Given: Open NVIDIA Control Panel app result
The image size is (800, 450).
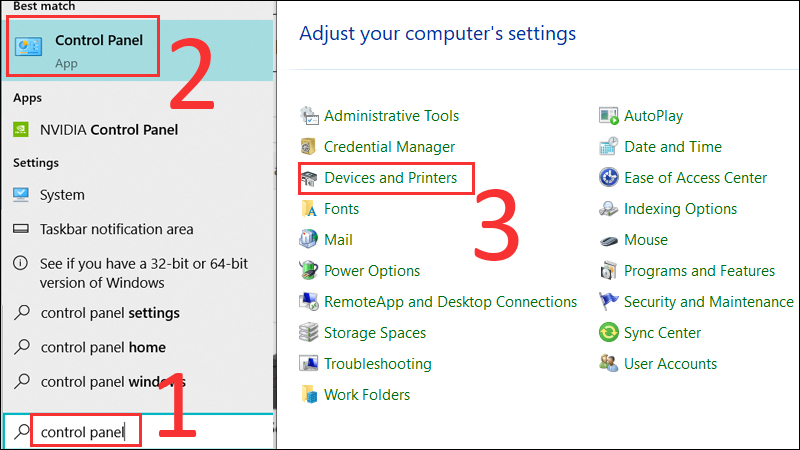Looking at the screenshot, I should point(108,129).
